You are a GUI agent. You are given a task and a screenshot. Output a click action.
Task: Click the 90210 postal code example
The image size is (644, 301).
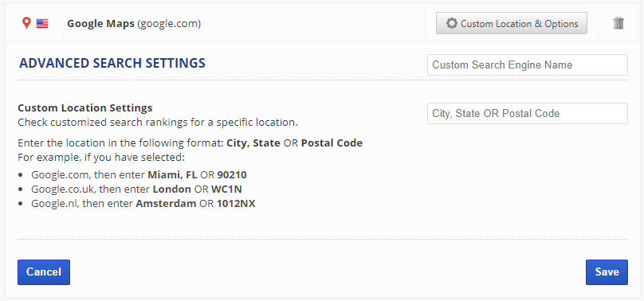(x=232, y=175)
